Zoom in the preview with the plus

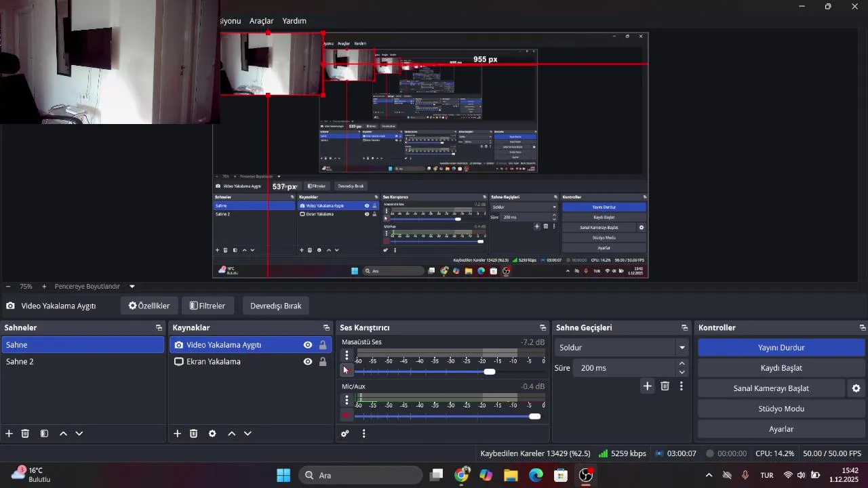coord(44,287)
